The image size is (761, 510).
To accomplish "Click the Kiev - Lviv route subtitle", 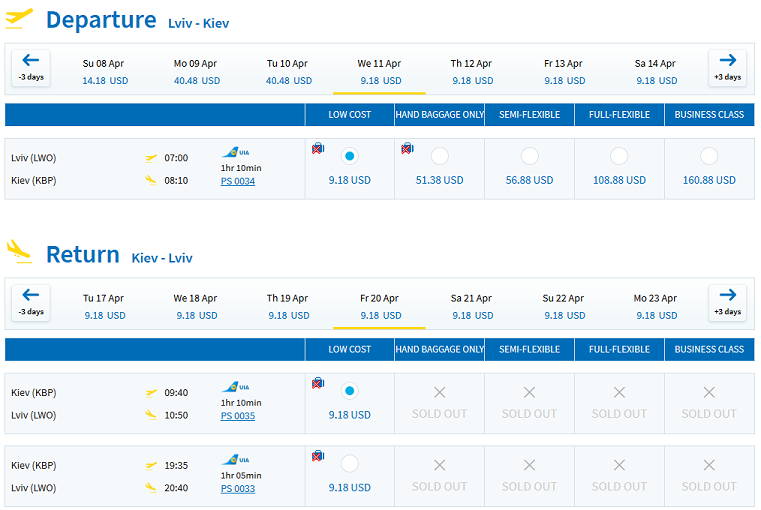I will pos(162,258).
